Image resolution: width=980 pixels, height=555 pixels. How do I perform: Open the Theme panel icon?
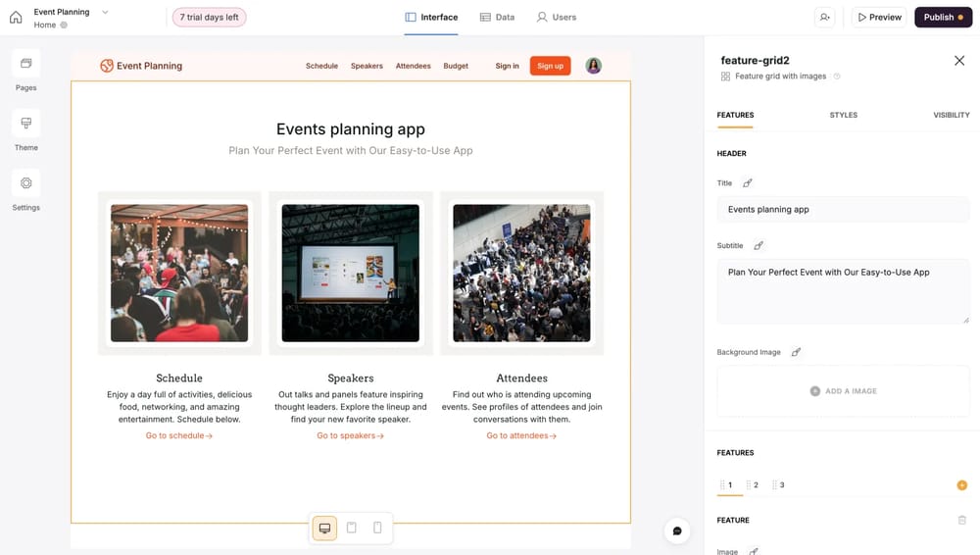point(26,124)
